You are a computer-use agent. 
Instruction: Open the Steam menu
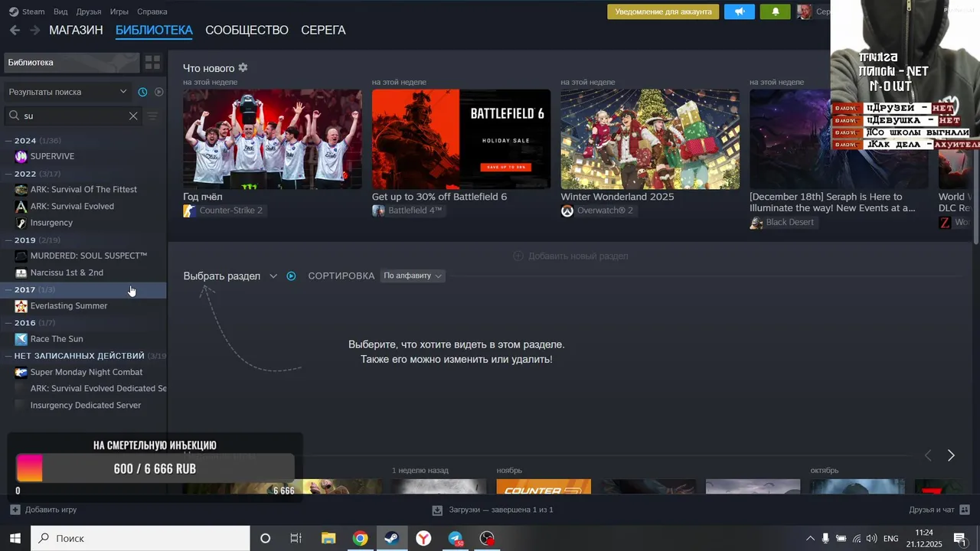click(27, 11)
